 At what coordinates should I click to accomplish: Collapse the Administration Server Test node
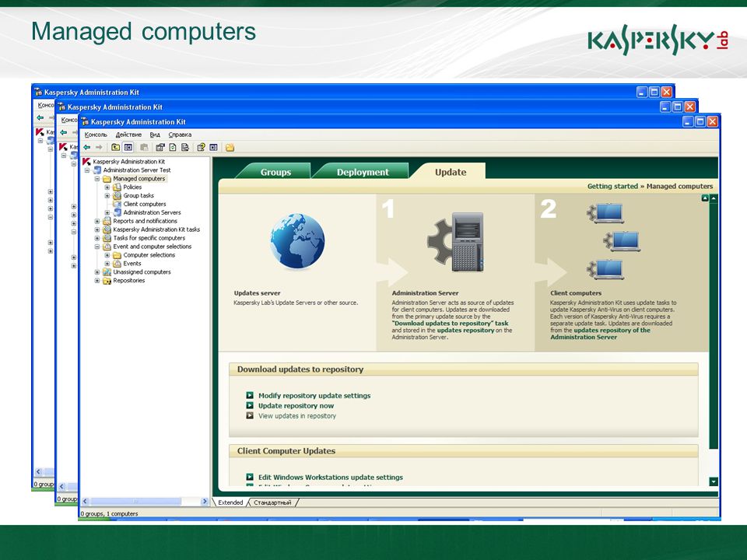point(87,170)
